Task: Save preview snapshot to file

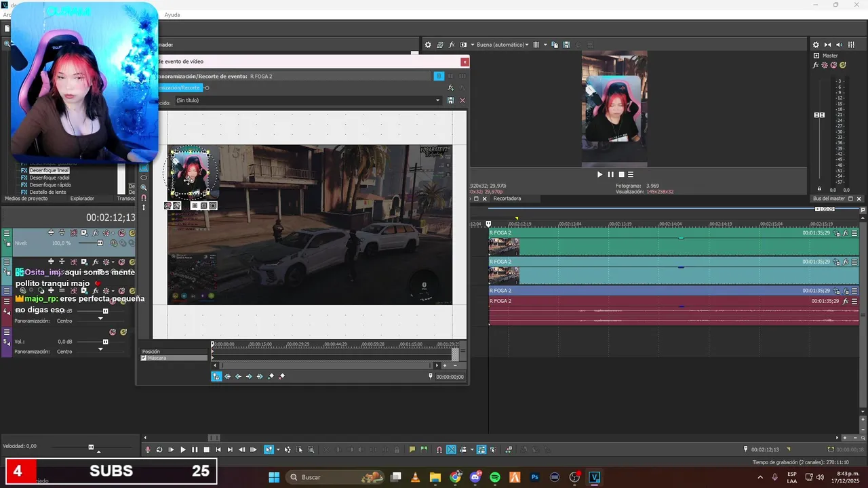Action: point(566,45)
